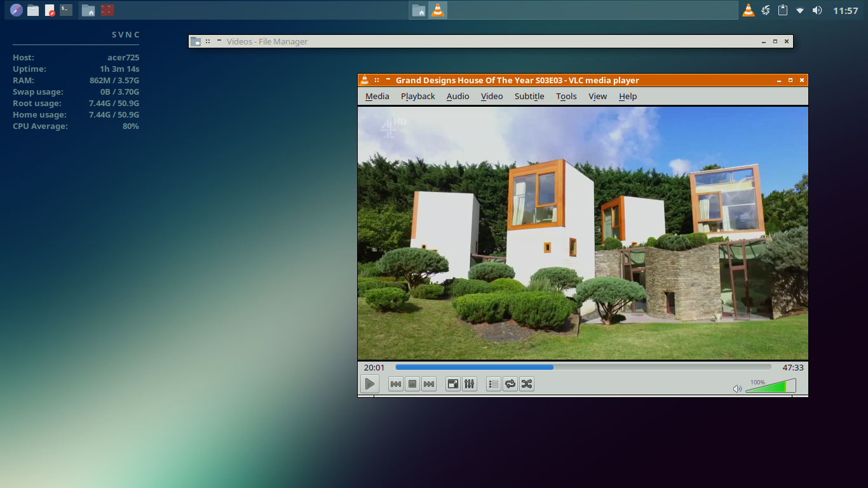
Task: Open the Media menu
Action: (x=377, y=97)
